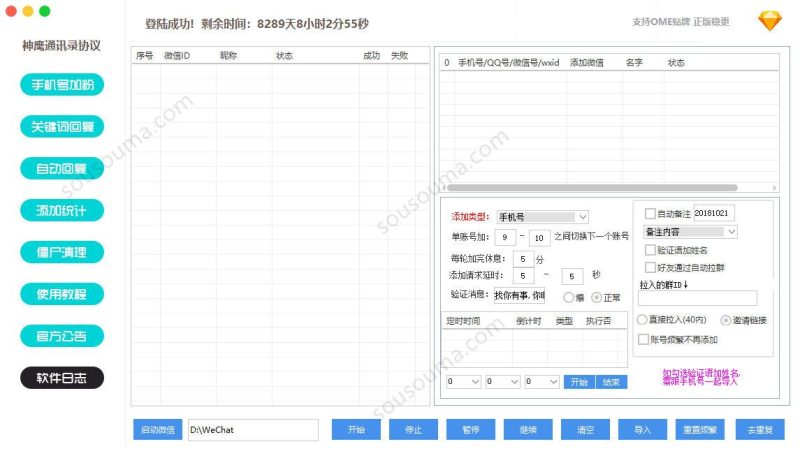Image resolution: width=800 pixels, height=458 pixels.
Task: Switch to the 关键词回复 section
Action: click(62, 127)
